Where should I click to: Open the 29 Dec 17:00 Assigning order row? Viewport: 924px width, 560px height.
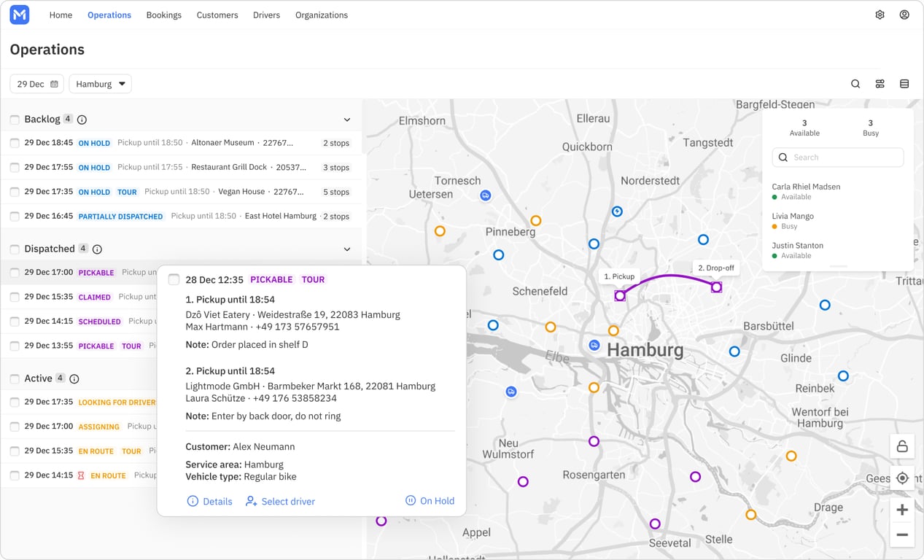click(x=79, y=426)
